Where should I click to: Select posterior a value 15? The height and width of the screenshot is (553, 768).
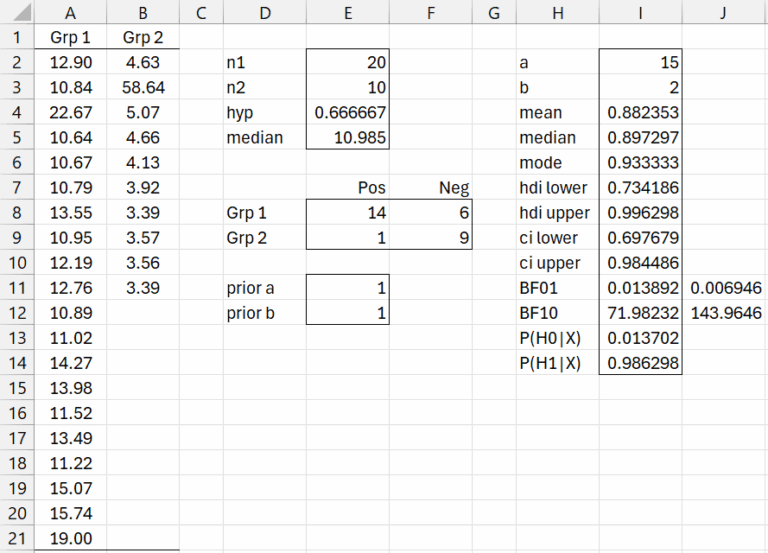[640, 62]
